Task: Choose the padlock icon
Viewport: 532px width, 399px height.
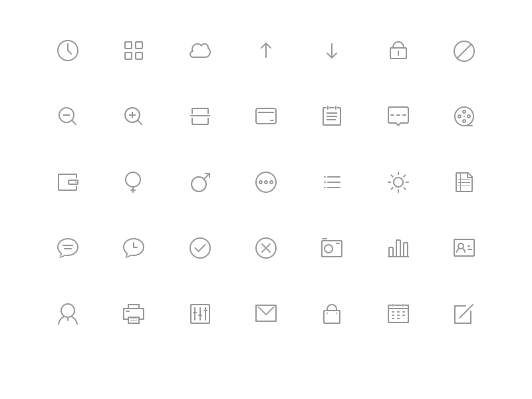Action: (398, 51)
